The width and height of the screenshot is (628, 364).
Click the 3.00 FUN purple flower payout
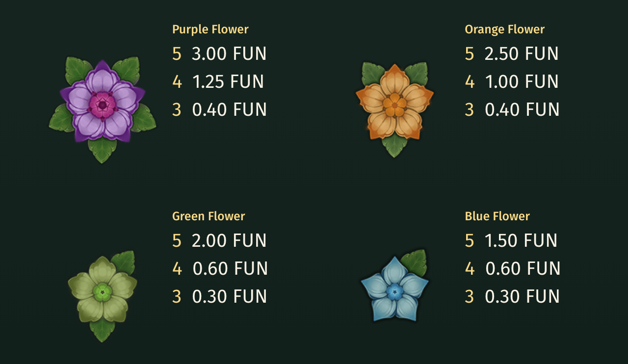click(229, 53)
